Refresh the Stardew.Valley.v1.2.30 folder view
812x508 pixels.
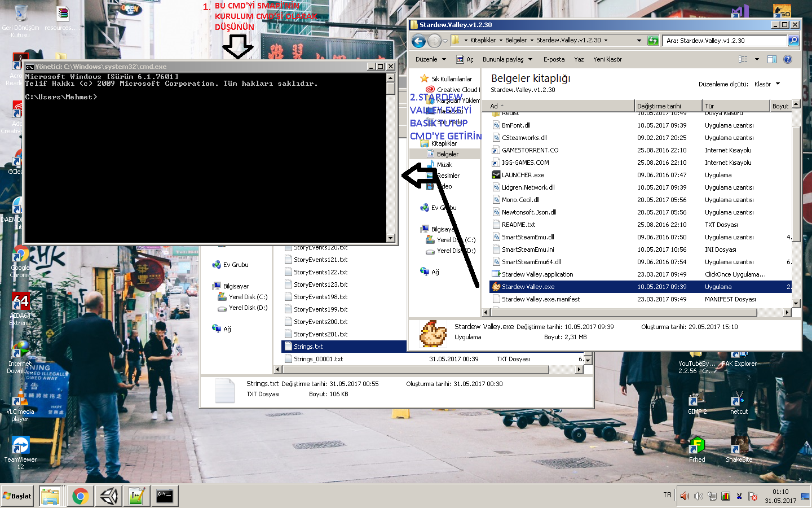click(653, 41)
